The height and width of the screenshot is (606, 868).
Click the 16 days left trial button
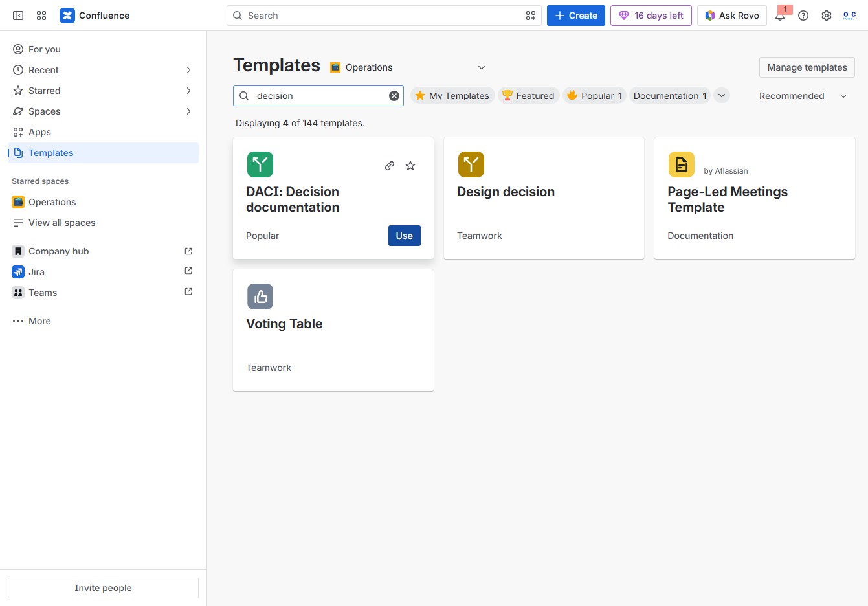pyautogui.click(x=651, y=16)
